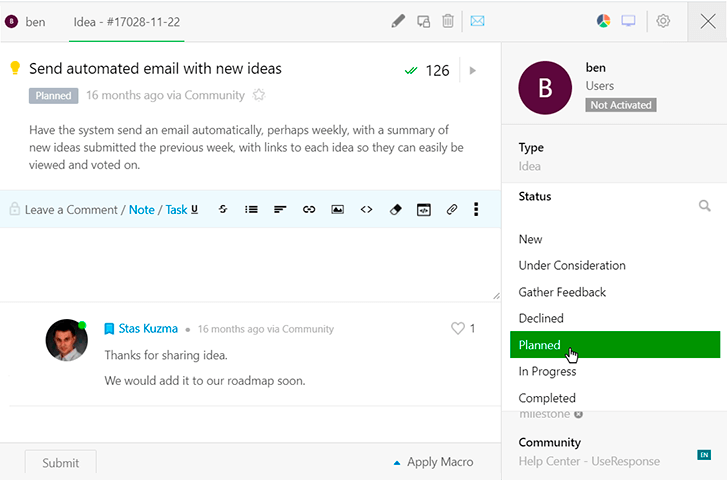Insert inline code with angle brackets

(x=366, y=210)
